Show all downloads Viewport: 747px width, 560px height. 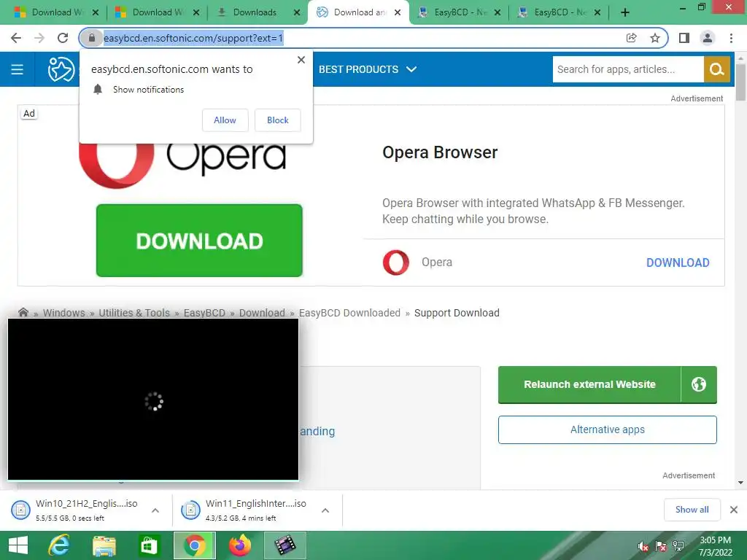(x=692, y=510)
